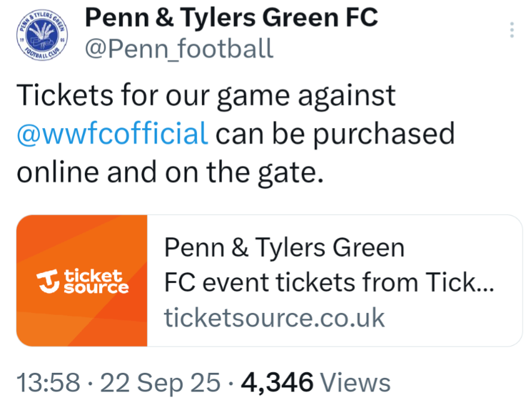Open the @wwfcofficial mention
This screenshot has width=532, height=404.
click(x=112, y=134)
